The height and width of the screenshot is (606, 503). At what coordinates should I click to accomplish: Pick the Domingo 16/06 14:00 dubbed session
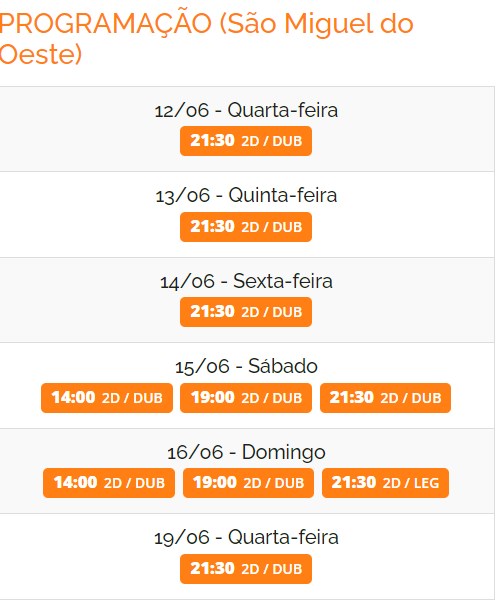point(109,483)
